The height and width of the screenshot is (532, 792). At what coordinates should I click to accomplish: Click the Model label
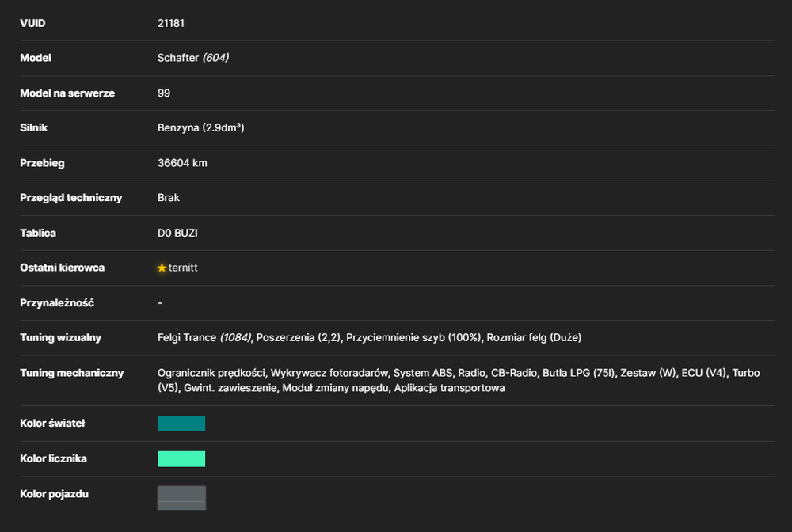tap(36, 58)
